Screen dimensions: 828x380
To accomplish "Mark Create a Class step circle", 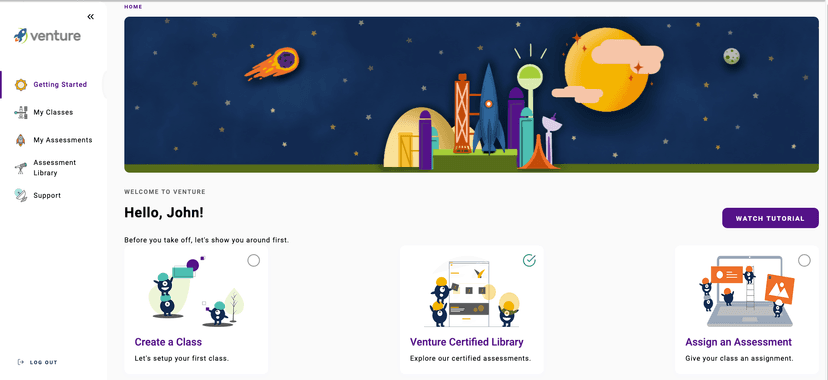I will pos(253,260).
